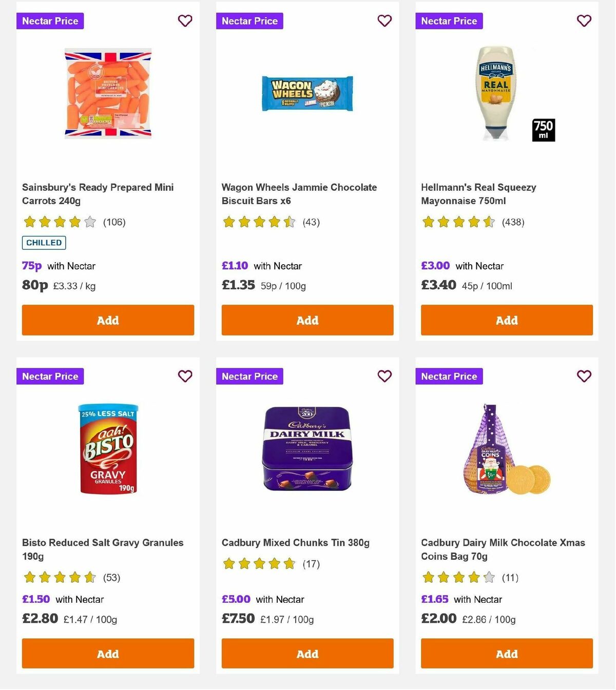The width and height of the screenshot is (616, 690).
Task: Open the Wagon Wheels Jammie product page
Action: pos(299,194)
